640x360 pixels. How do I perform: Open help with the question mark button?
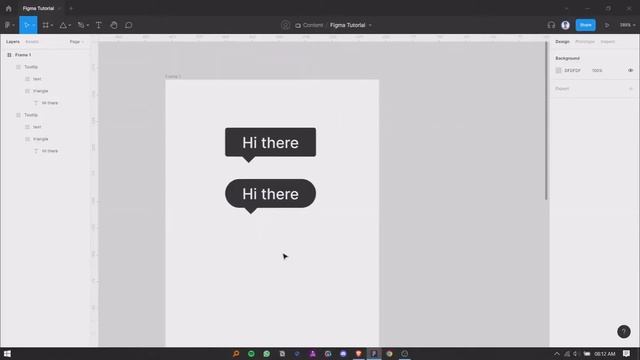click(x=624, y=331)
